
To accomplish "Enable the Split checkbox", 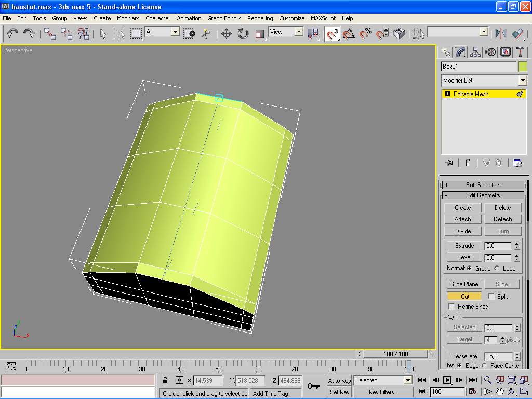I will pyautogui.click(x=491, y=297).
